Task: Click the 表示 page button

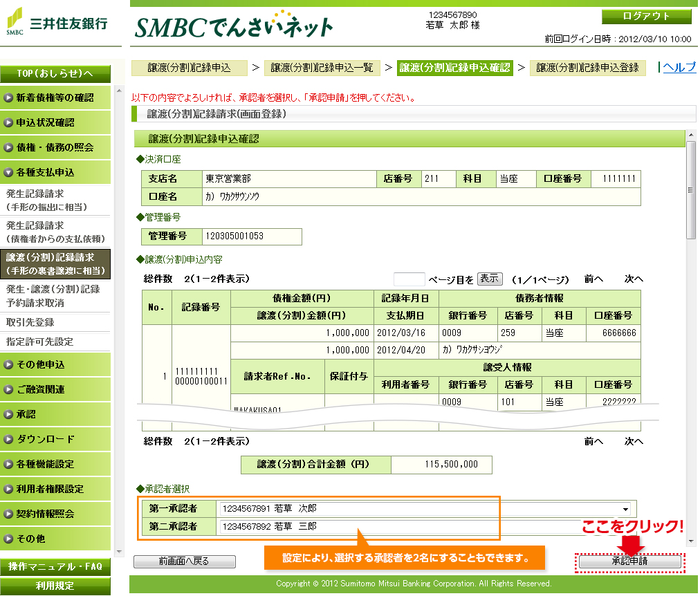Action: pos(490,279)
